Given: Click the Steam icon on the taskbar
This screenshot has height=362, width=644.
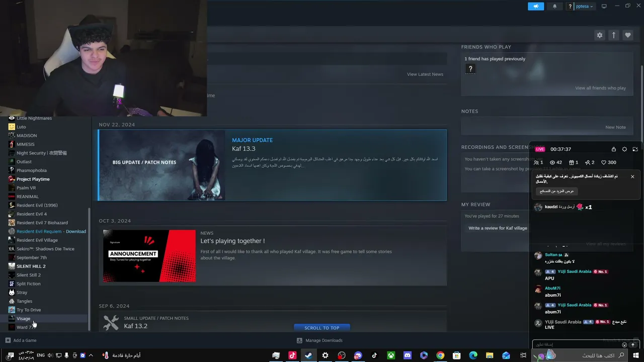Looking at the screenshot, I should pyautogui.click(x=308, y=355).
